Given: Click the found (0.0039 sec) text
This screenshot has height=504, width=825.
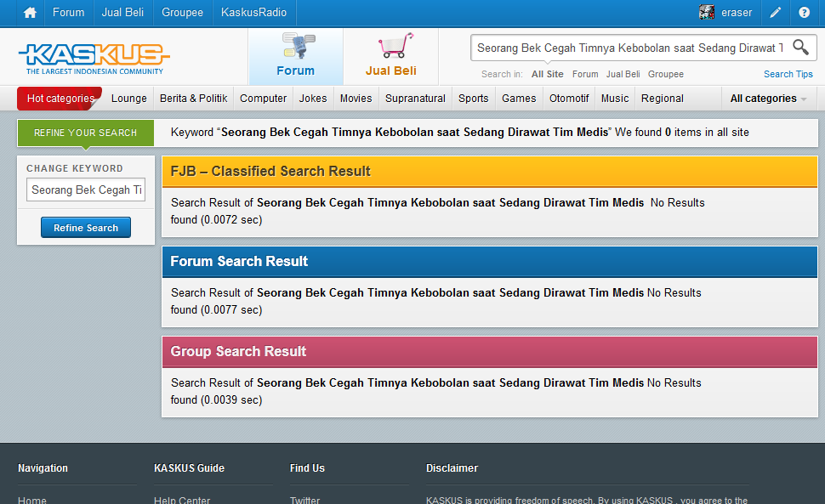Looking at the screenshot, I should click(x=216, y=400).
